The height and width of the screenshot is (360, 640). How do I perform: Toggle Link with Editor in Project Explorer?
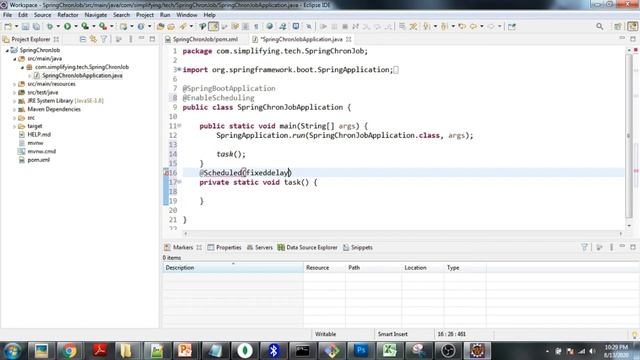coord(93,39)
